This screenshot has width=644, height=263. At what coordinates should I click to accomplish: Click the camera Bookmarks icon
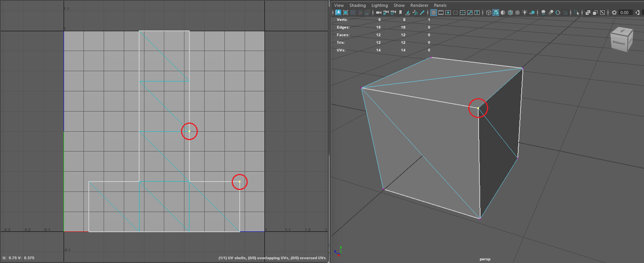point(400,13)
